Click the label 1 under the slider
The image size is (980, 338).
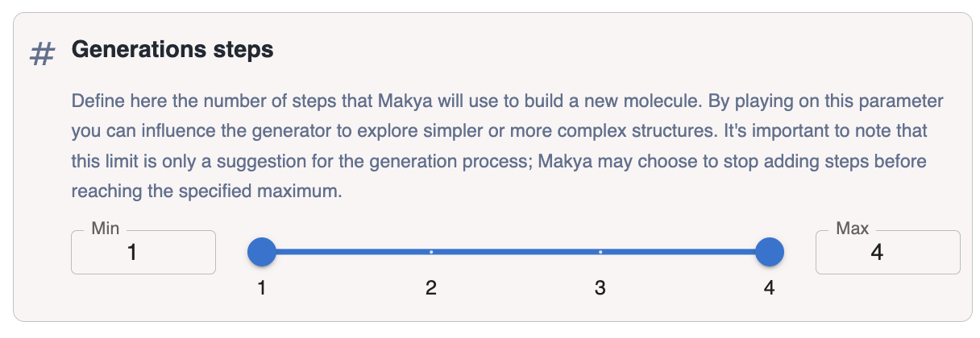(262, 287)
